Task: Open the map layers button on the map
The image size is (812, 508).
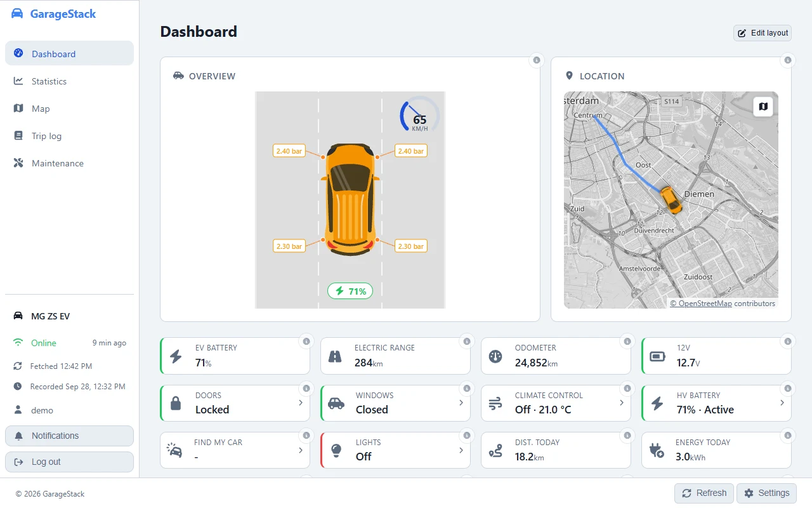Action: pyautogui.click(x=763, y=107)
